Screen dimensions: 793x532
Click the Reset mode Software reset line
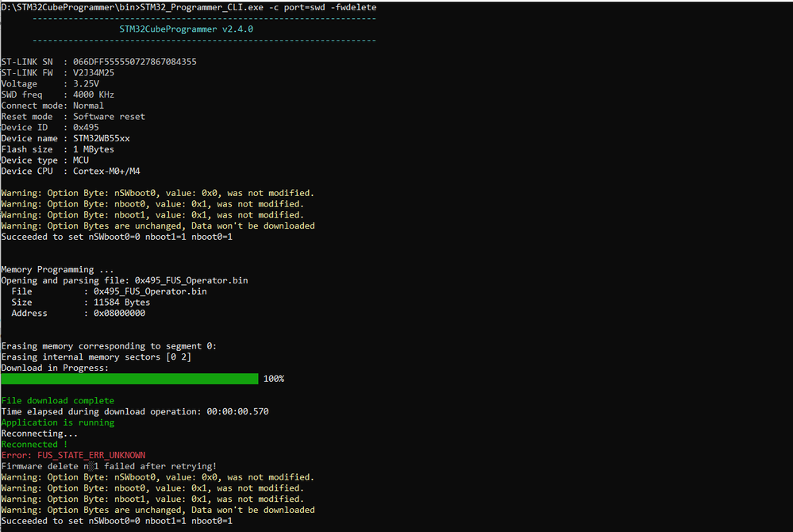(x=73, y=117)
